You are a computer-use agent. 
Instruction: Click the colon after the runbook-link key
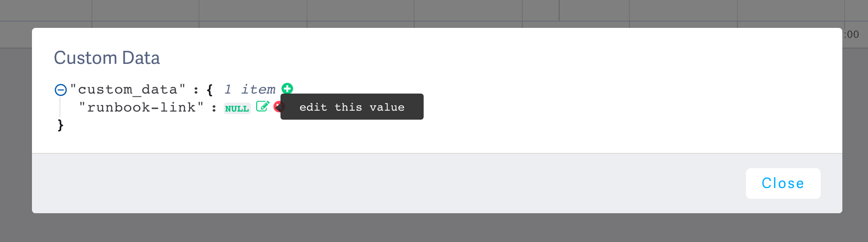point(214,108)
